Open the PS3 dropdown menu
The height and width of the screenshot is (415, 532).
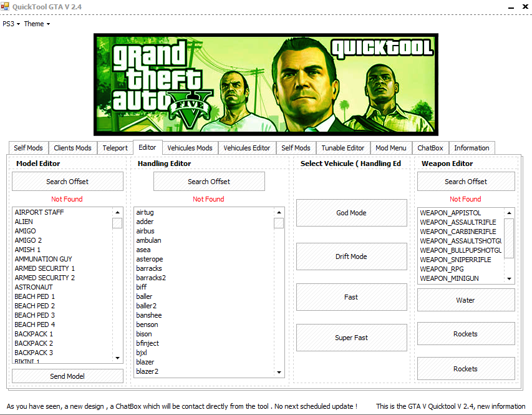click(11, 24)
